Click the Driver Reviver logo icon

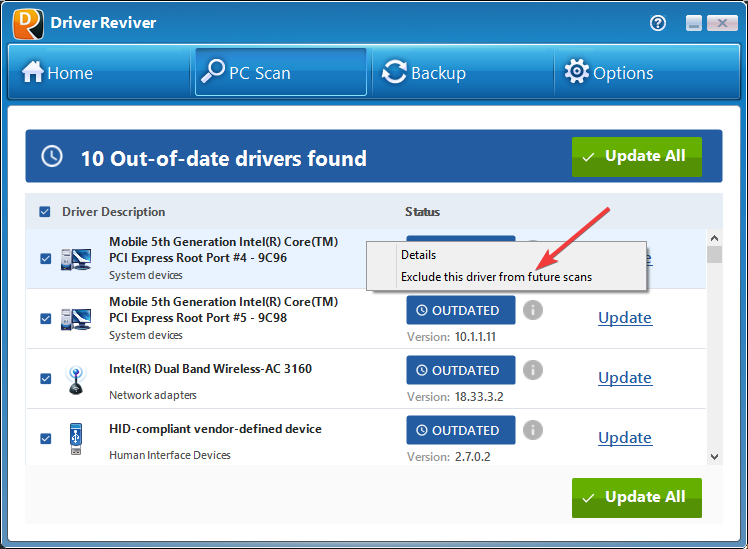pyautogui.click(x=28, y=23)
